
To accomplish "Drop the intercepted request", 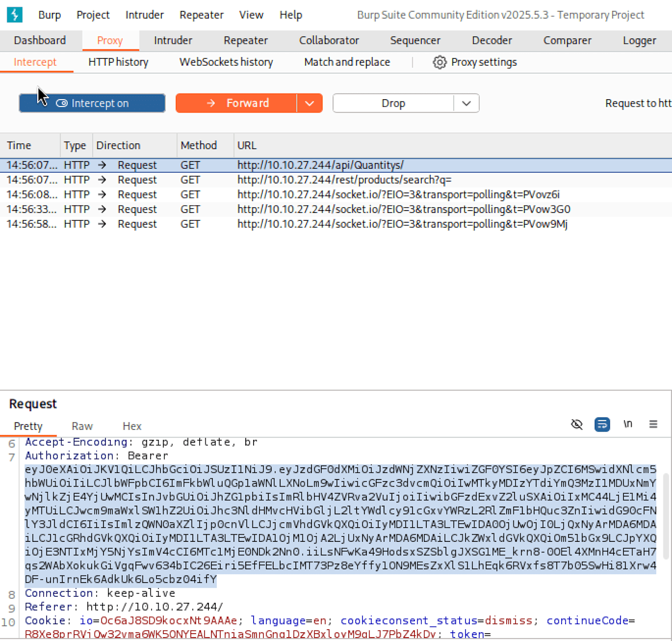I will [393, 103].
